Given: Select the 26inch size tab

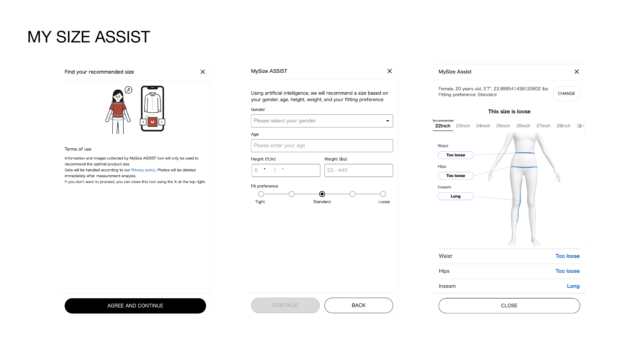Looking at the screenshot, I should [x=523, y=126].
